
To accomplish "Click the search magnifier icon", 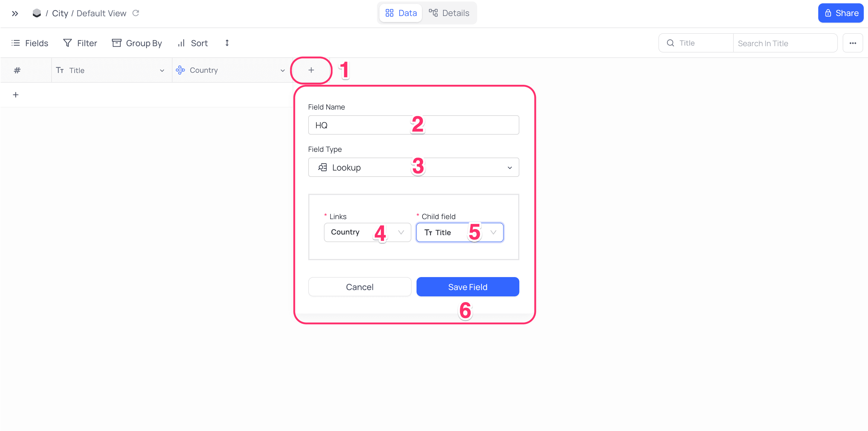I will tap(670, 43).
